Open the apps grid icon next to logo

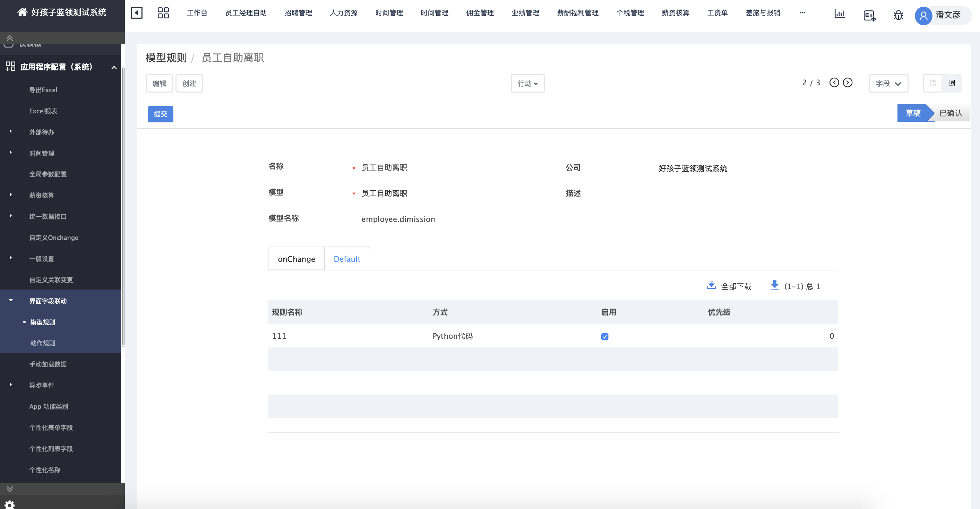click(163, 12)
